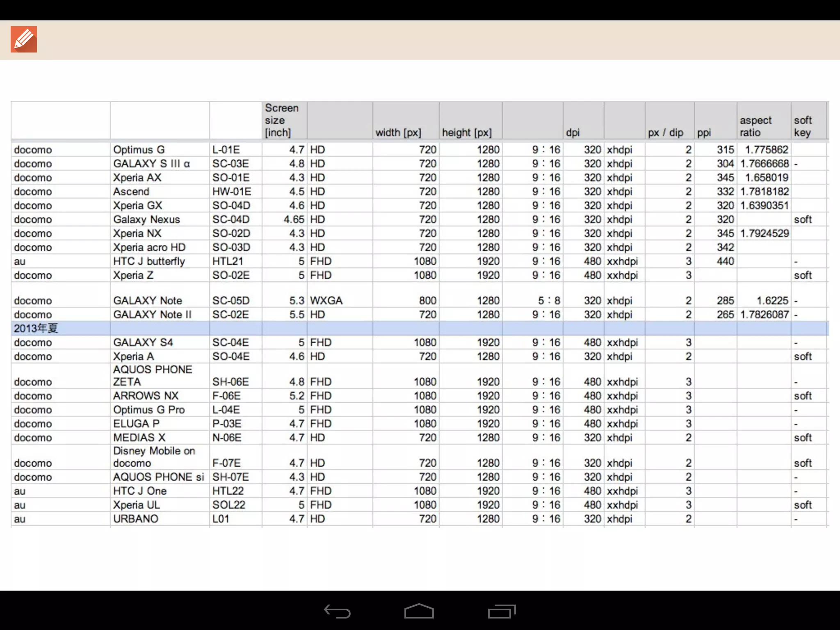The width and height of the screenshot is (840, 630).
Task: Select the HTC J butterfly cell
Action: point(149,261)
